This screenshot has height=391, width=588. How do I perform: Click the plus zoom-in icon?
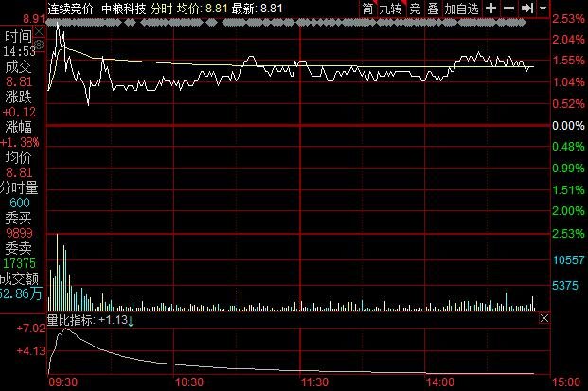490,8
